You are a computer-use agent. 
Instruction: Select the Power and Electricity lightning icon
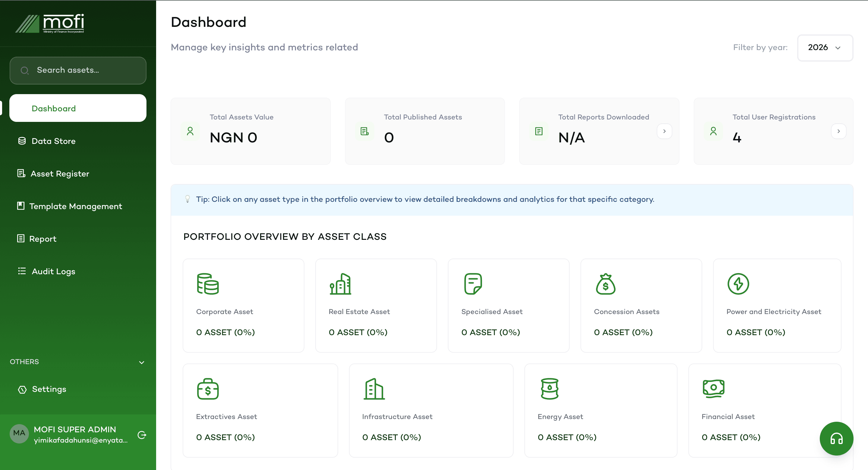(738, 284)
